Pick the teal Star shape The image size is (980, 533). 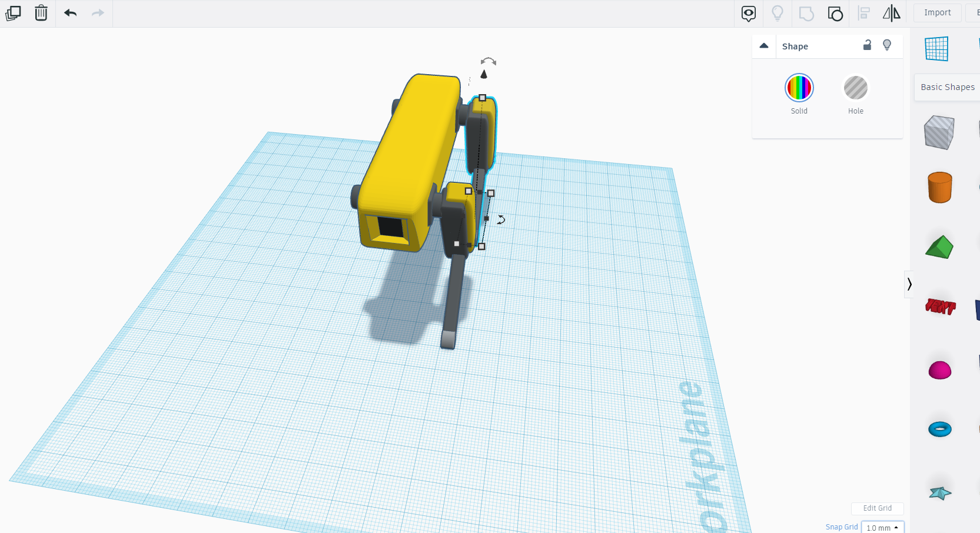940,493
